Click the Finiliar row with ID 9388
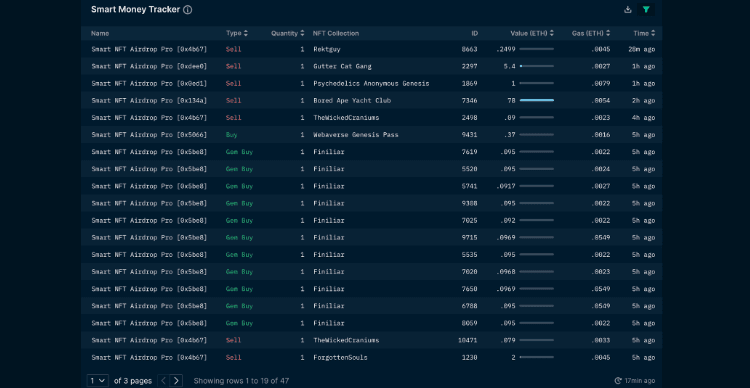This screenshot has height=388, width=750. pos(371,203)
